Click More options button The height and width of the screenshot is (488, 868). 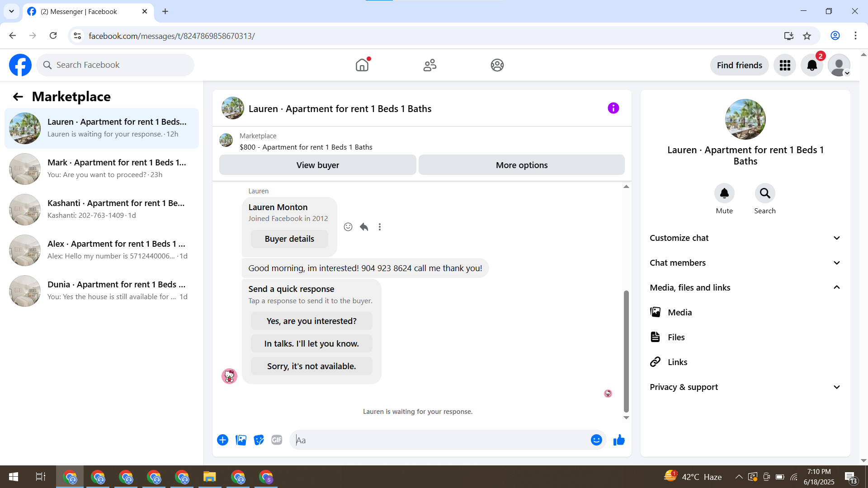(522, 165)
